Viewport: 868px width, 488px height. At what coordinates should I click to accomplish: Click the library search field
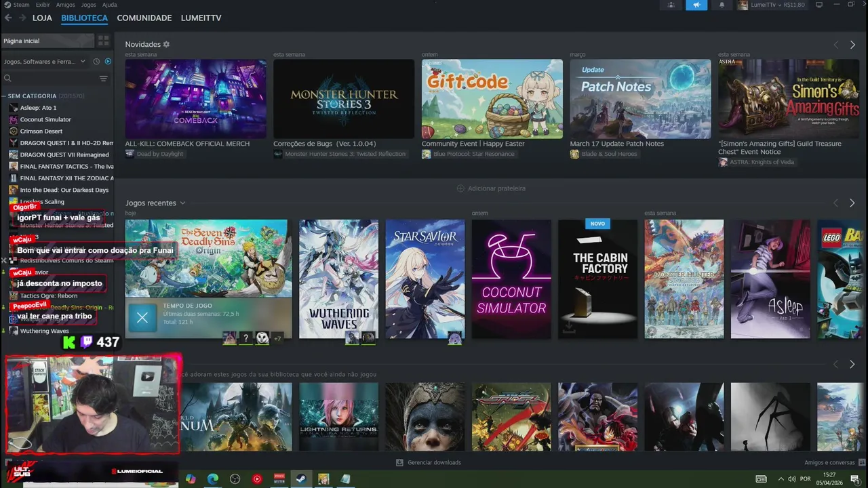(x=51, y=79)
